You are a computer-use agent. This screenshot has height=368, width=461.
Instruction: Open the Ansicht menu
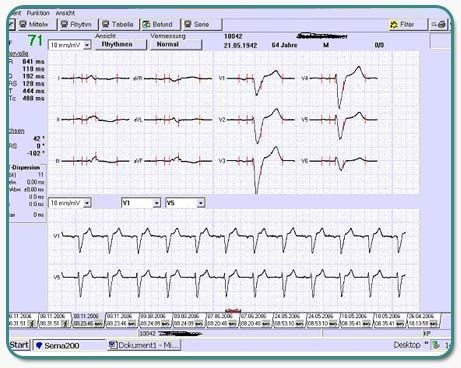click(65, 13)
